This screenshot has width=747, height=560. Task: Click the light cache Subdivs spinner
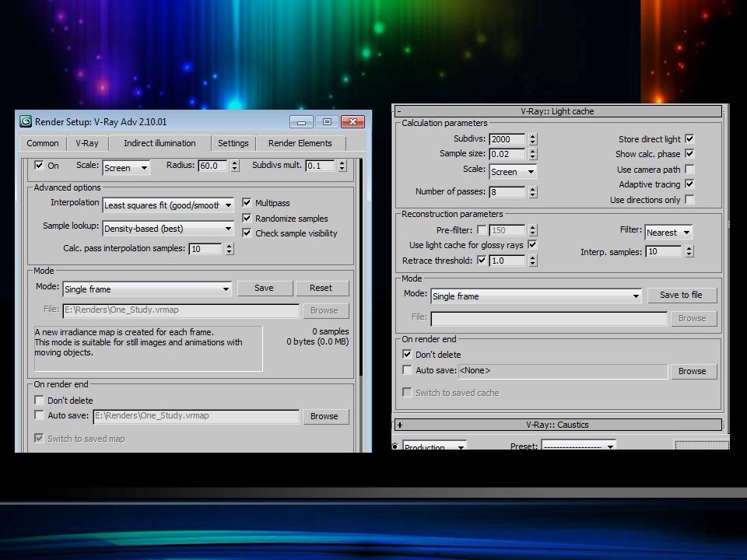click(533, 139)
